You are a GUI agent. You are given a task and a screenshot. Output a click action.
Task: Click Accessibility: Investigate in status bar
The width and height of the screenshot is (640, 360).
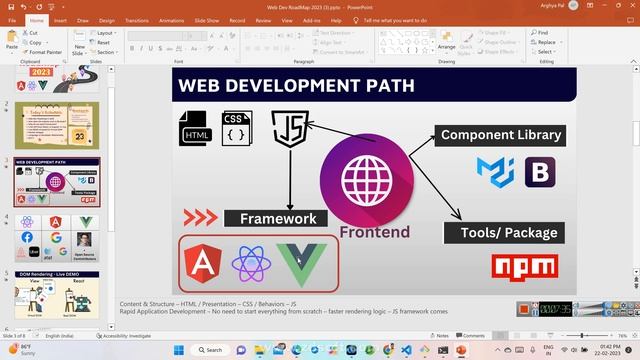click(x=123, y=336)
